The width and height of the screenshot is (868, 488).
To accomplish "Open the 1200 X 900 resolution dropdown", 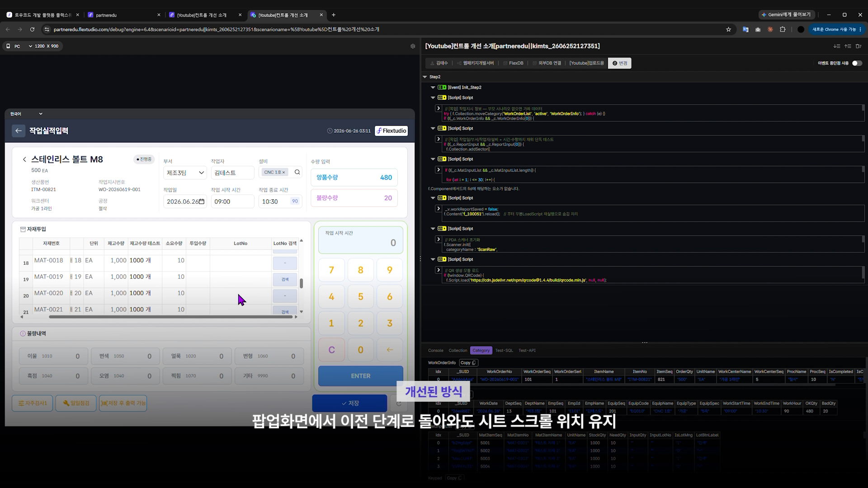I will click(46, 46).
